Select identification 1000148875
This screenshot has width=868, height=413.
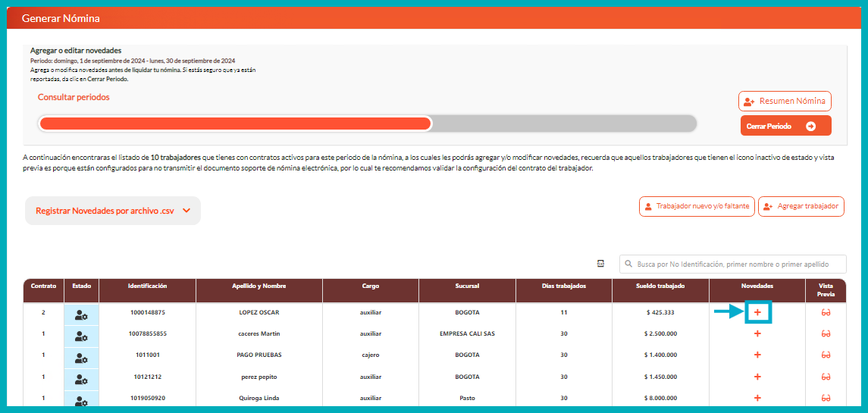pyautogui.click(x=147, y=312)
